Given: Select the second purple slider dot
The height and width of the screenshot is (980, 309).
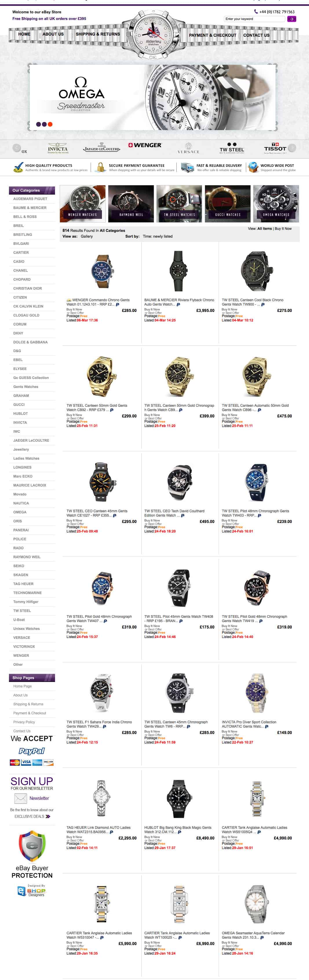Looking at the screenshot, I should (44, 124).
